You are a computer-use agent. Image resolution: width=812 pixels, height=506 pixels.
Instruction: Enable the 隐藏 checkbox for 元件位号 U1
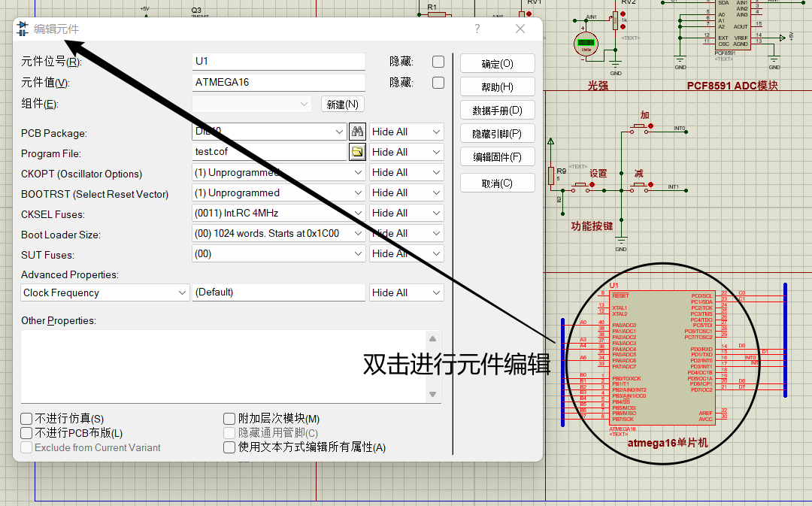click(x=438, y=61)
